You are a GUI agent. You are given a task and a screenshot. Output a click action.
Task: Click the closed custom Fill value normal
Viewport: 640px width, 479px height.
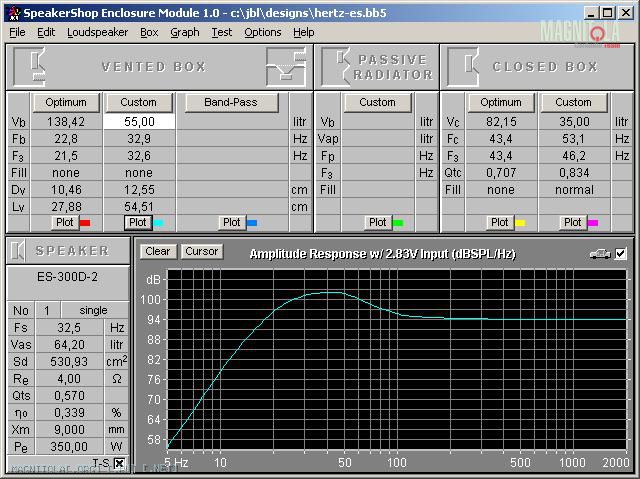574,190
